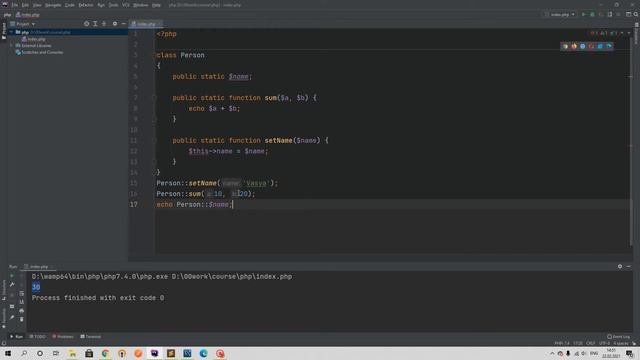Open the Window menu
Viewport: 640px width, 360px height.
[x=141, y=5]
